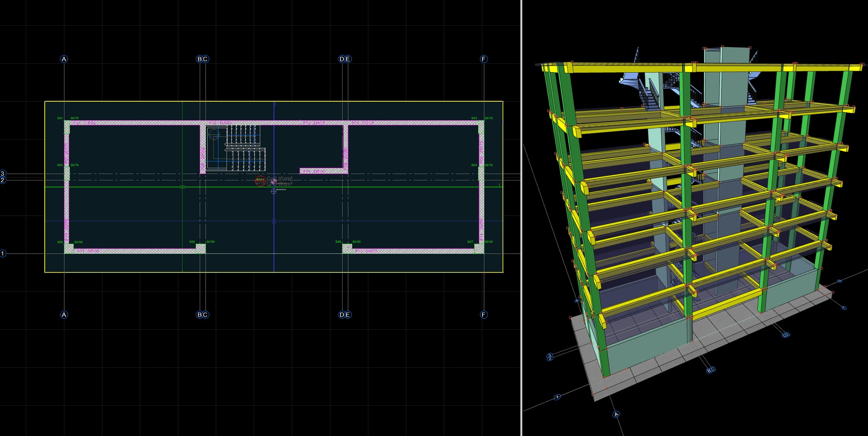Viewport: 868px width, 436px height.
Task: Click column S07 at the bottom-right corner
Action: point(479,249)
